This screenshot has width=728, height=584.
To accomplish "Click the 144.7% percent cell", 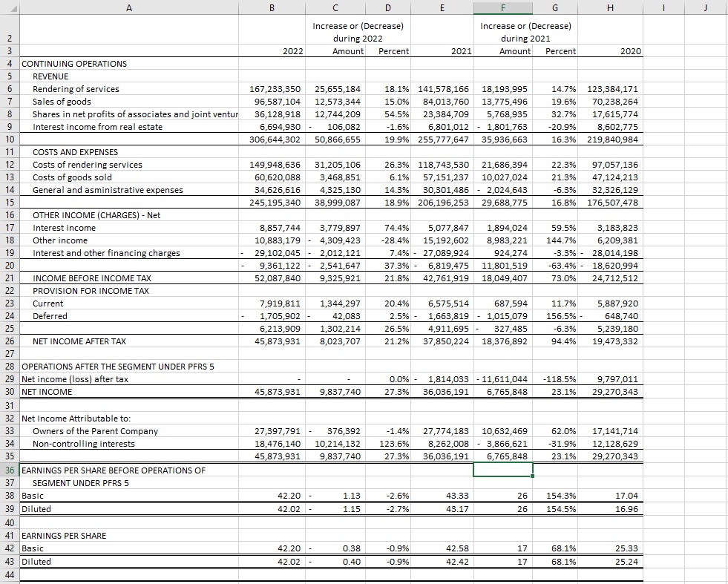I will click(x=555, y=240).
